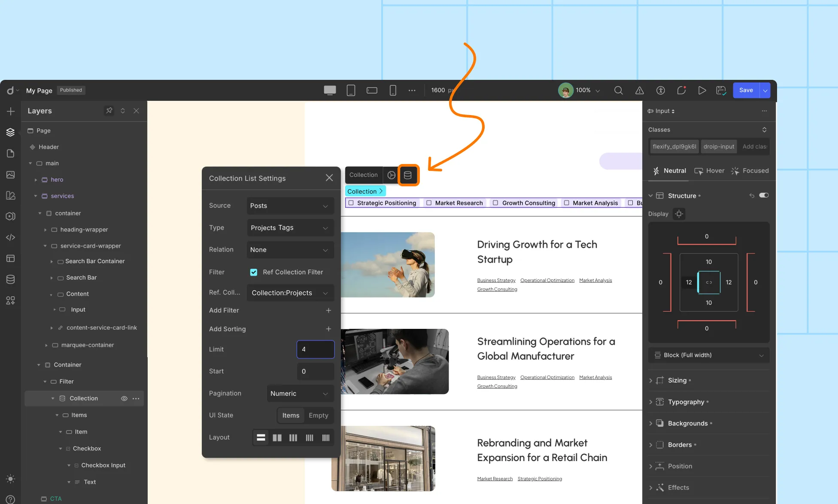The height and width of the screenshot is (504, 838).
Task: Click the Start input field
Action: pos(316,371)
